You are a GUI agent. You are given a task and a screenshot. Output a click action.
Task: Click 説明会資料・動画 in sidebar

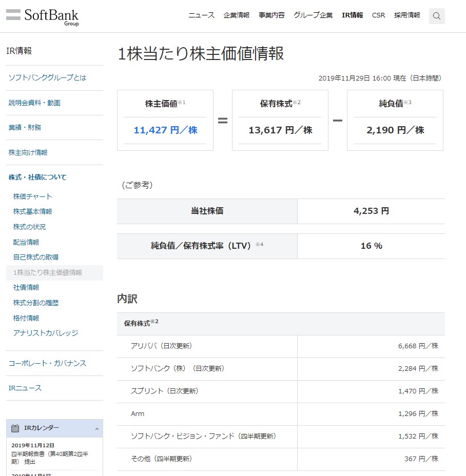(x=35, y=103)
